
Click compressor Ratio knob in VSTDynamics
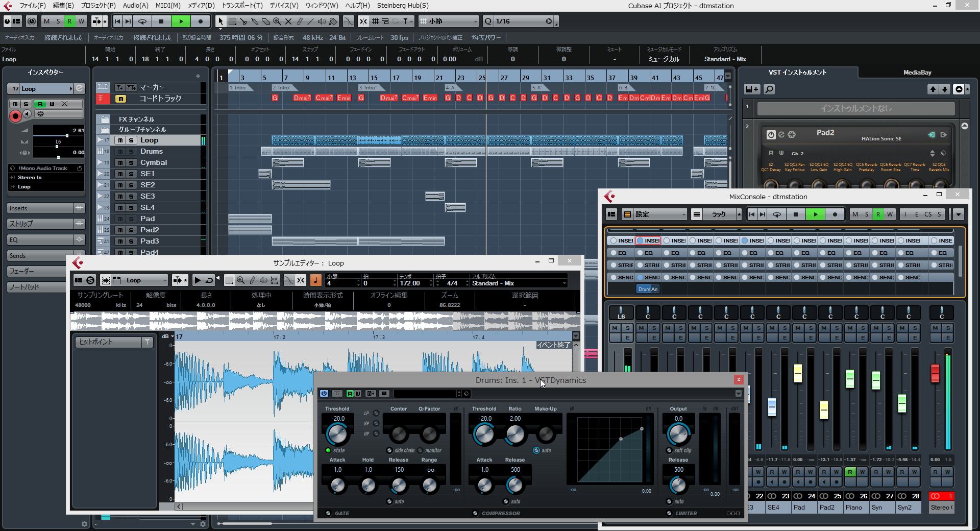[x=515, y=435]
